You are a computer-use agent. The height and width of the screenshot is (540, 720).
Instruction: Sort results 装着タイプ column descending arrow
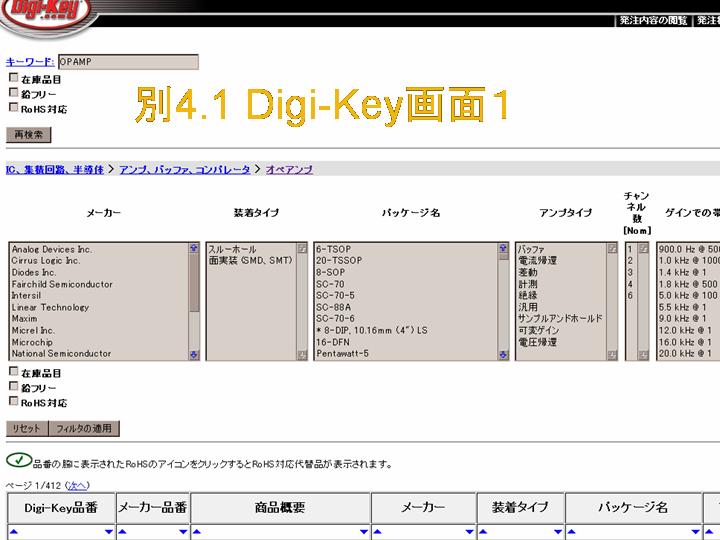pyautogui.click(x=558, y=532)
